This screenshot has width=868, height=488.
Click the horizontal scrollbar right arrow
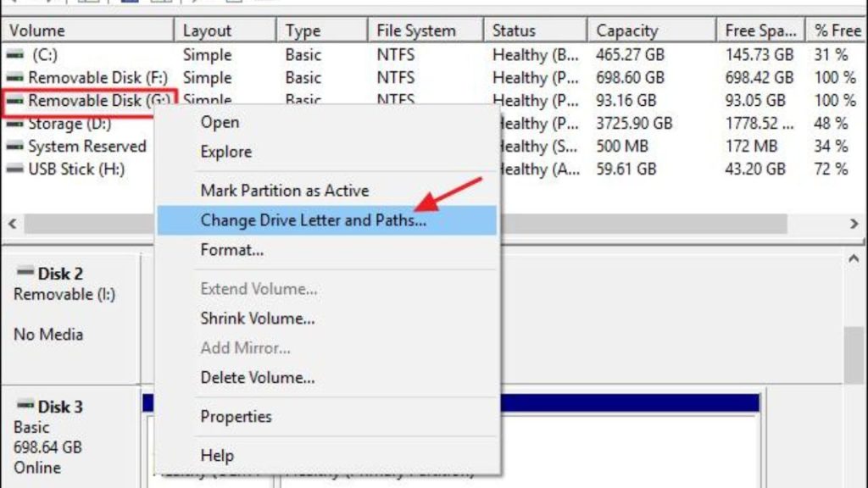tap(854, 224)
